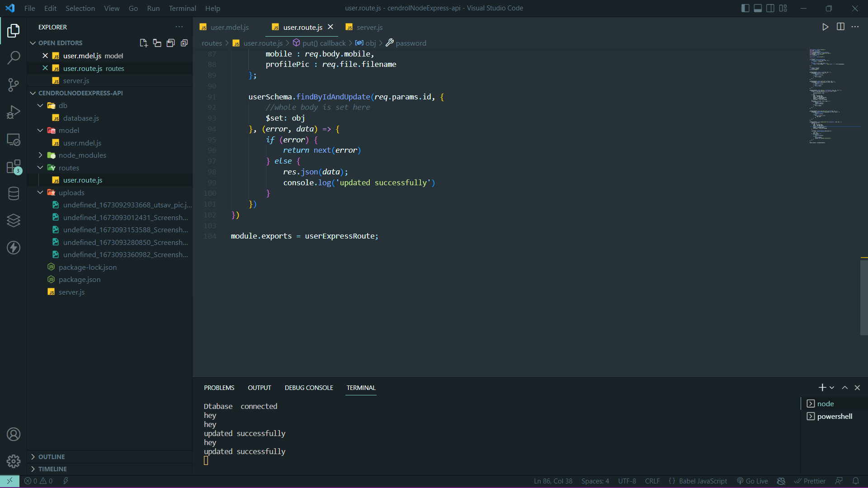868x488 pixels.
Task: Open the Extensions view icon
Action: click(x=14, y=167)
